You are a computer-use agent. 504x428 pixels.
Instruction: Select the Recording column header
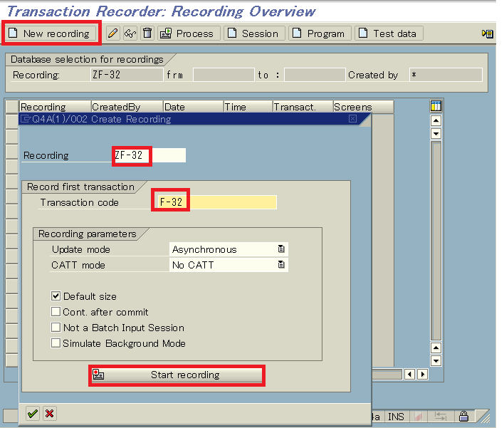(x=55, y=107)
